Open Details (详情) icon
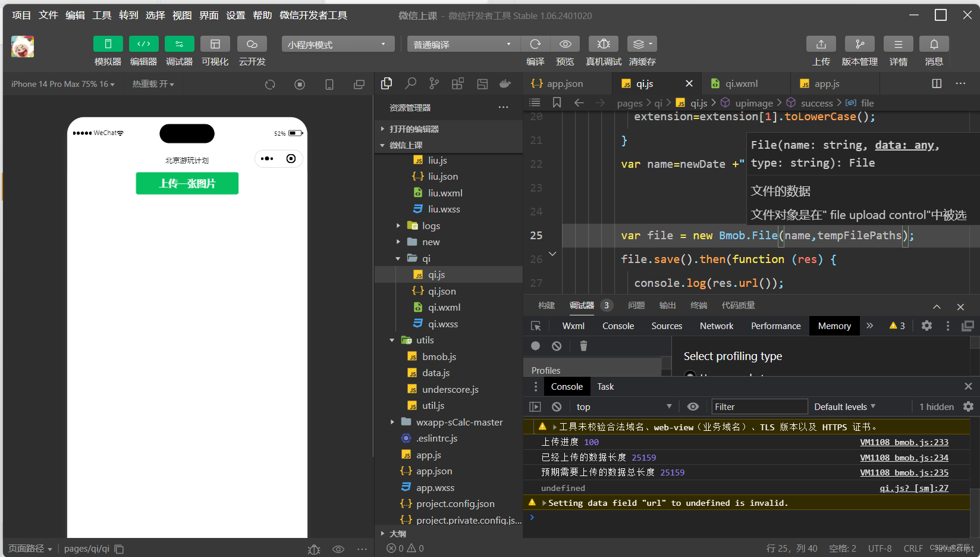Image resolution: width=980 pixels, height=557 pixels. 899,44
